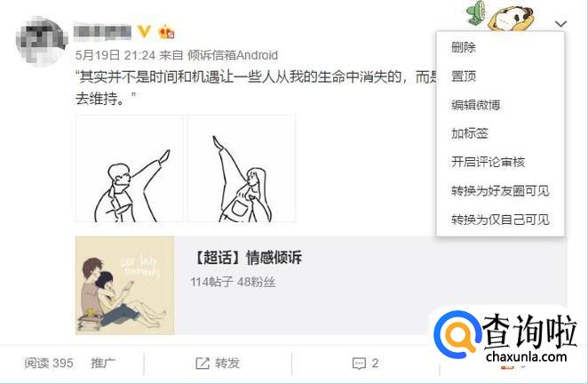588x384 pixels.
Task: Choose 置顶 to pin the post
Action: [464, 76]
